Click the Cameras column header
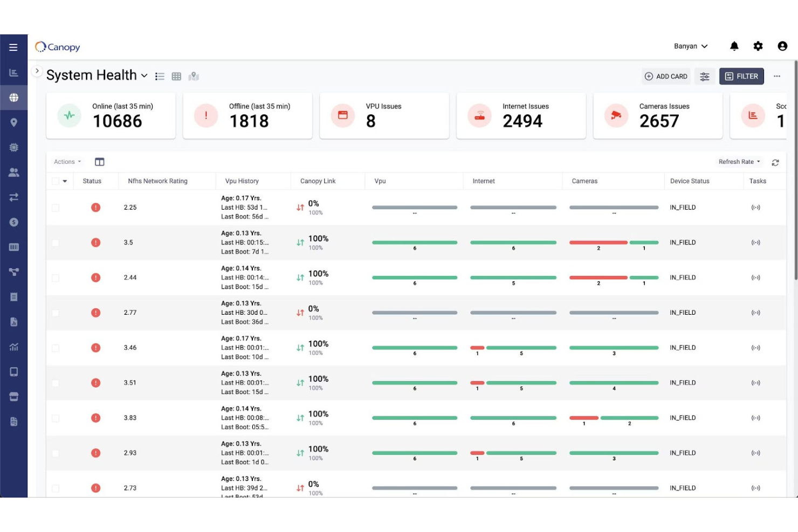This screenshot has width=798, height=532. click(585, 181)
